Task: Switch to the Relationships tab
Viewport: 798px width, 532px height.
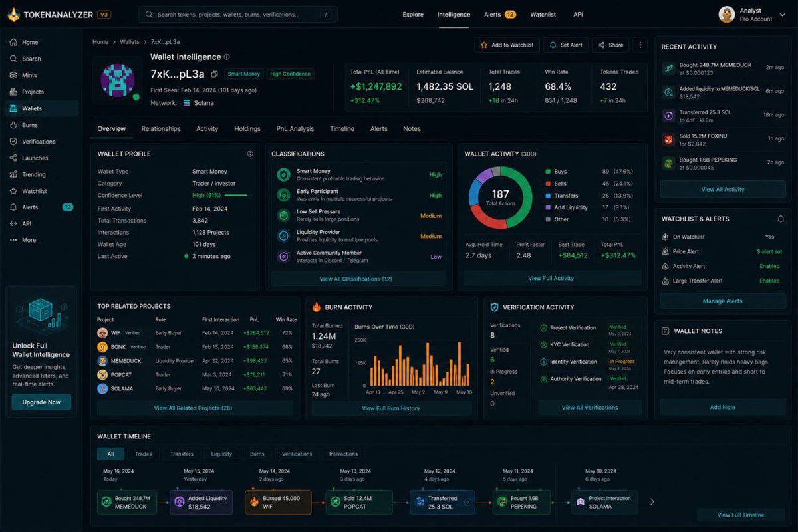Action: click(x=161, y=129)
